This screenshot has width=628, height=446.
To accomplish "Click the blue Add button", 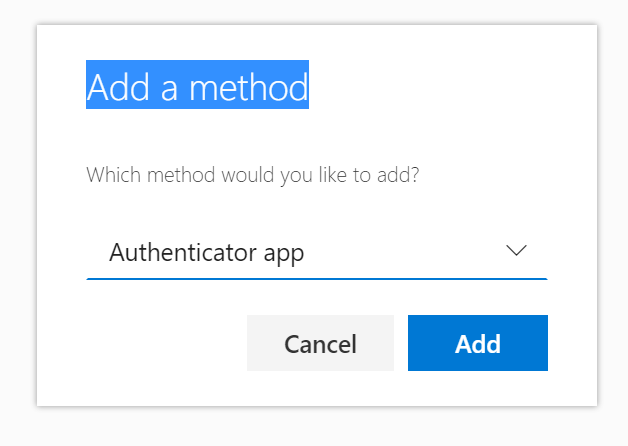I will point(478,343).
